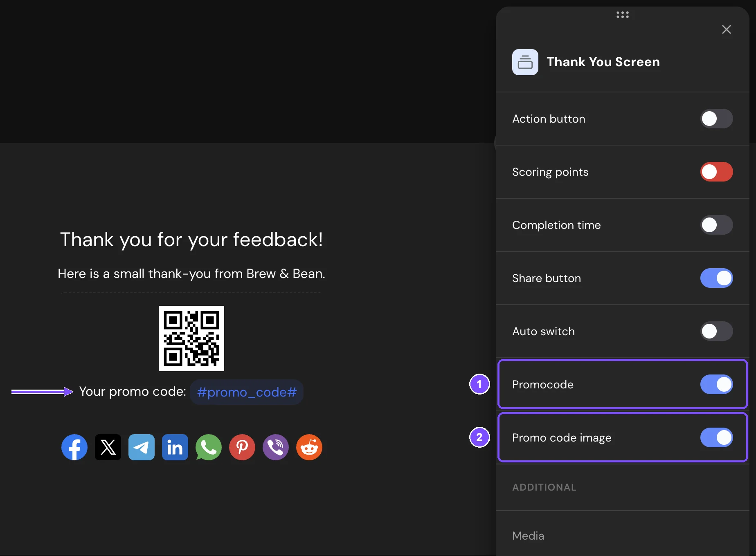This screenshot has height=556, width=756.
Task: Edit the 'Thank you for your feedback!' heading
Action: [x=191, y=240]
